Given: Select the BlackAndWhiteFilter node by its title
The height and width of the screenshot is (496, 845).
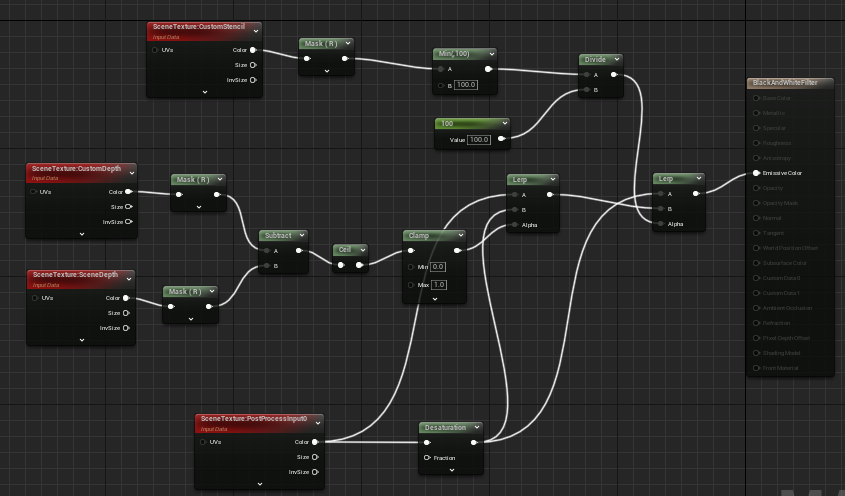Looking at the screenshot, I should [785, 83].
